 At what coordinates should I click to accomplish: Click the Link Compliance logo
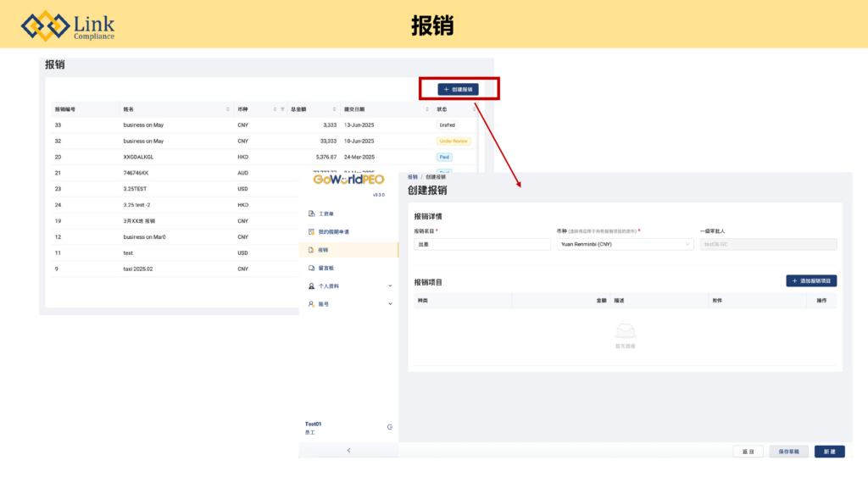click(68, 25)
